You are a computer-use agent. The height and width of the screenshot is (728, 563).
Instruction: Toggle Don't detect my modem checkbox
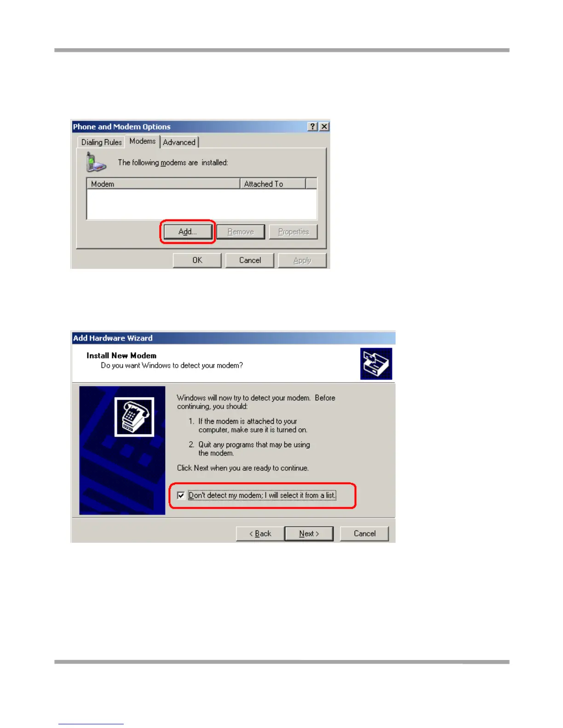[x=181, y=495]
